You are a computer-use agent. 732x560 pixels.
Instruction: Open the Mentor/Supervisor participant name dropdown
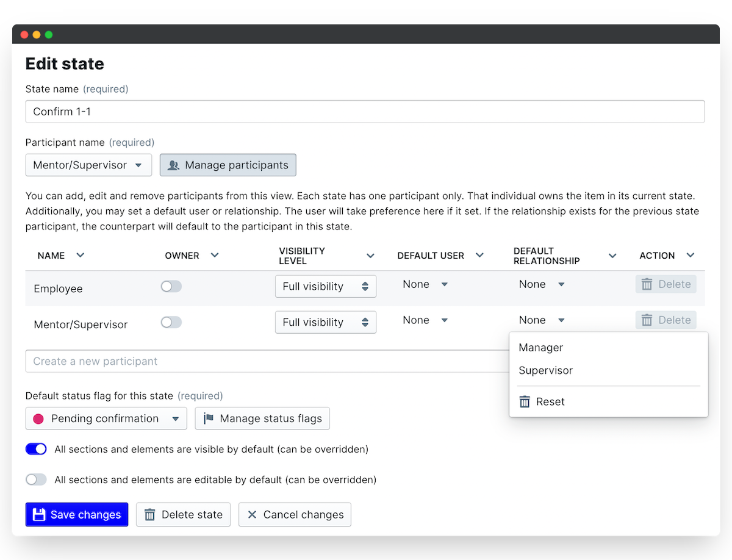tap(88, 165)
